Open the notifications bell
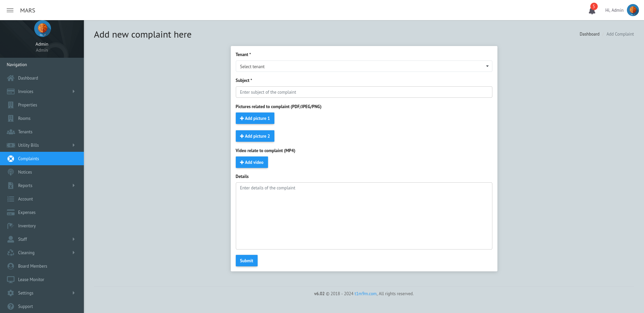The image size is (644, 313). 592,11
